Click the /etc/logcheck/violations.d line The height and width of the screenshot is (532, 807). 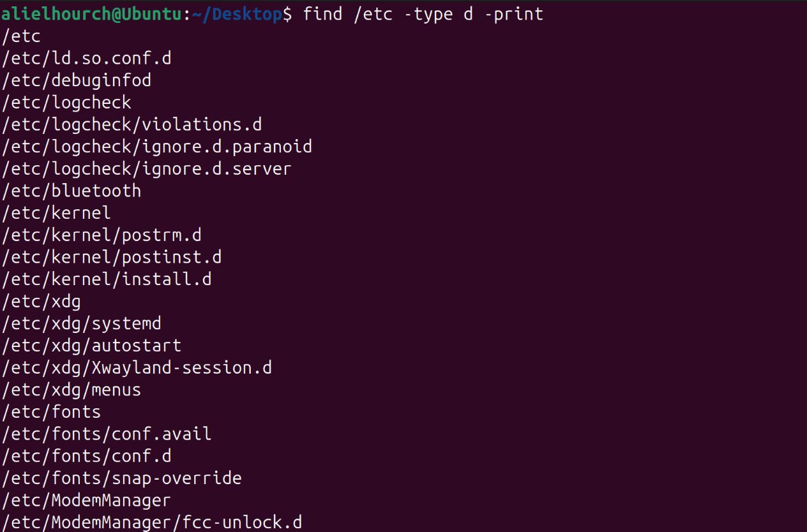click(x=132, y=124)
